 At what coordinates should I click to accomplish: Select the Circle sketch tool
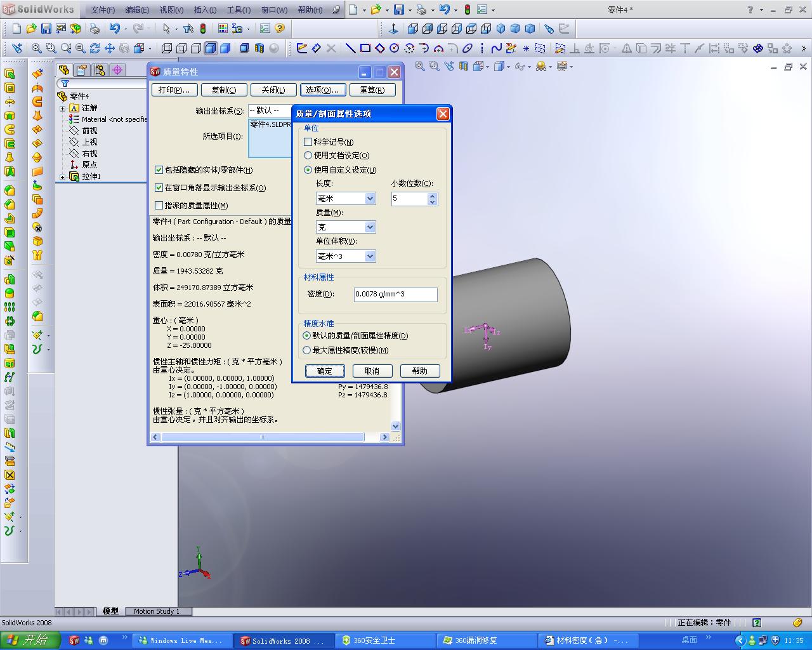(395, 48)
